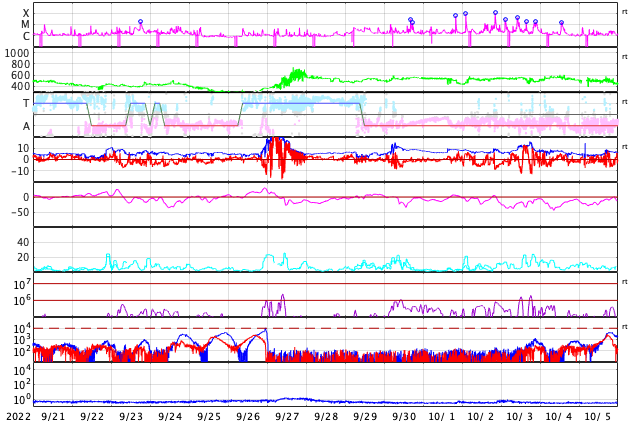Select the 9/29 date label

[x=365, y=417]
